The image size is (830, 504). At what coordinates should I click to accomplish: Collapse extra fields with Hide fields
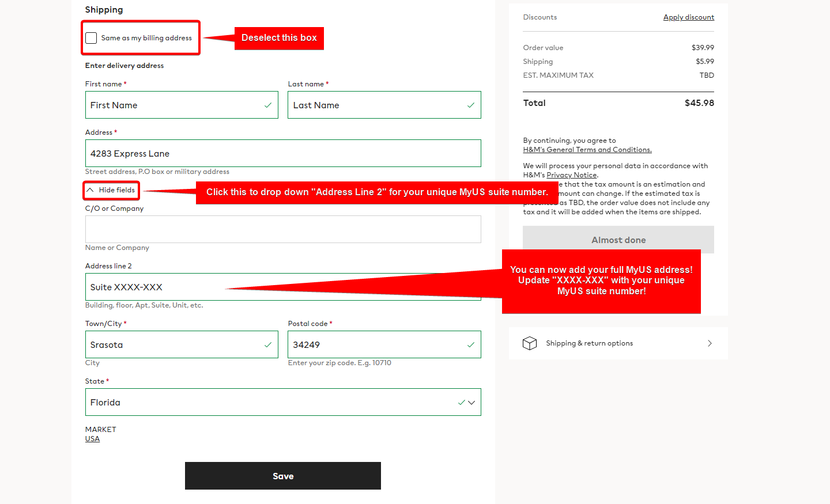[x=116, y=190]
